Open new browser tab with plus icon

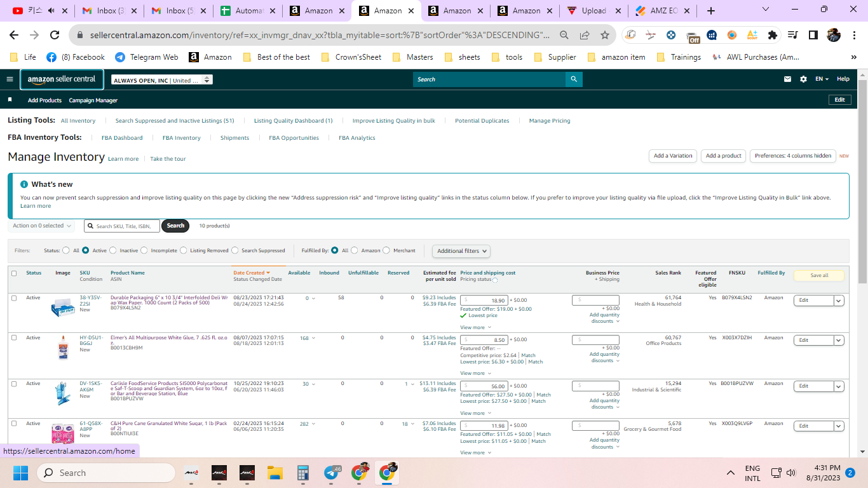click(711, 11)
